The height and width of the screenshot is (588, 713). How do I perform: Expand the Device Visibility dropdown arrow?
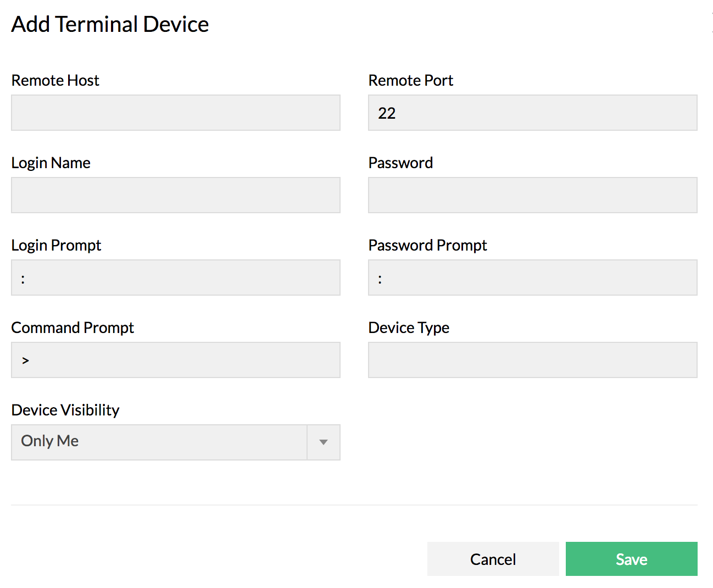pos(324,442)
